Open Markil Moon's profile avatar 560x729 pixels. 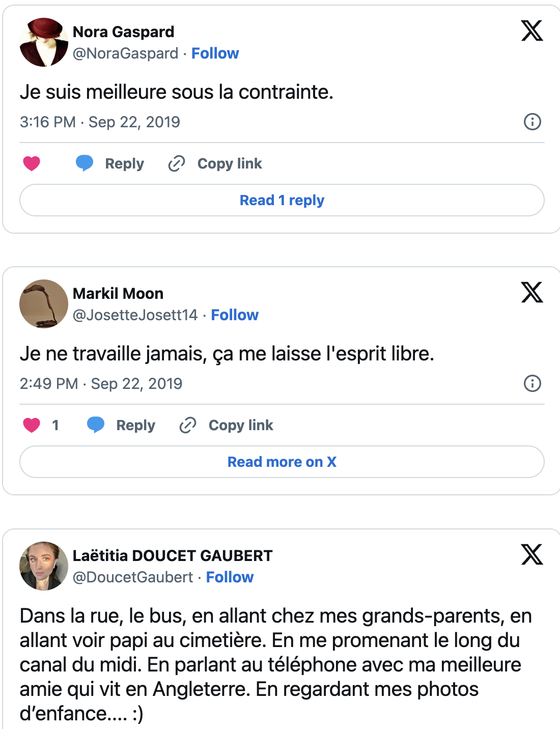coord(44,304)
